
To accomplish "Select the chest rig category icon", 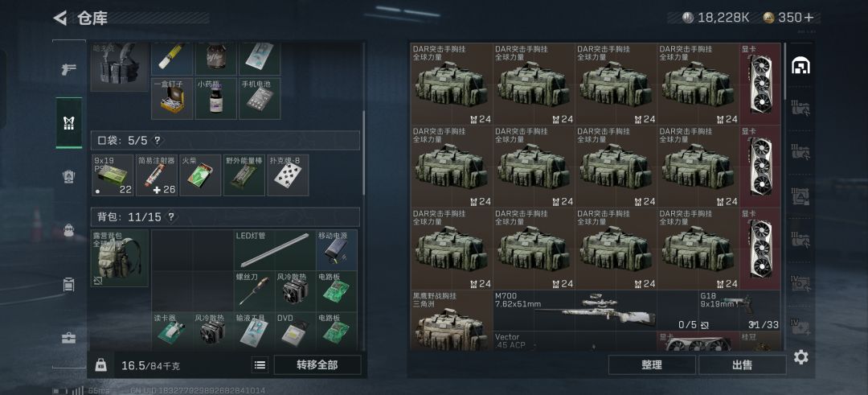I will (x=68, y=122).
